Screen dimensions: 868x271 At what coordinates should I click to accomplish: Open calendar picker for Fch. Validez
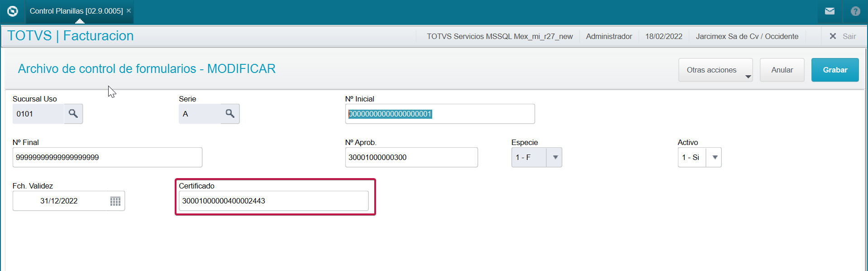coord(115,201)
